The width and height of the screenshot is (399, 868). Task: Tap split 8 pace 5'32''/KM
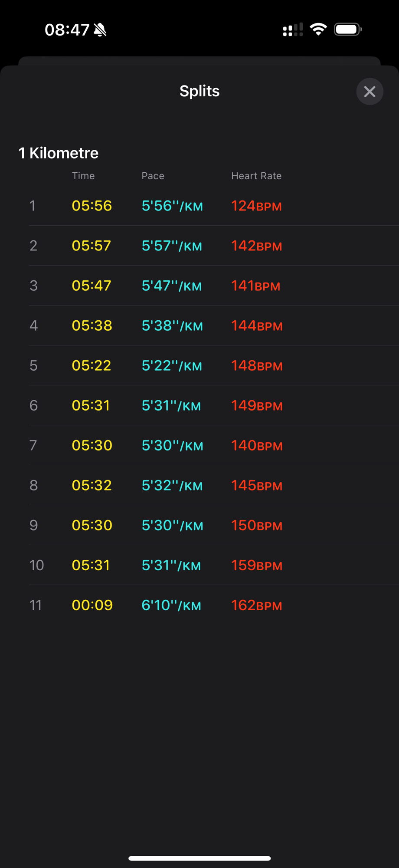click(x=172, y=486)
